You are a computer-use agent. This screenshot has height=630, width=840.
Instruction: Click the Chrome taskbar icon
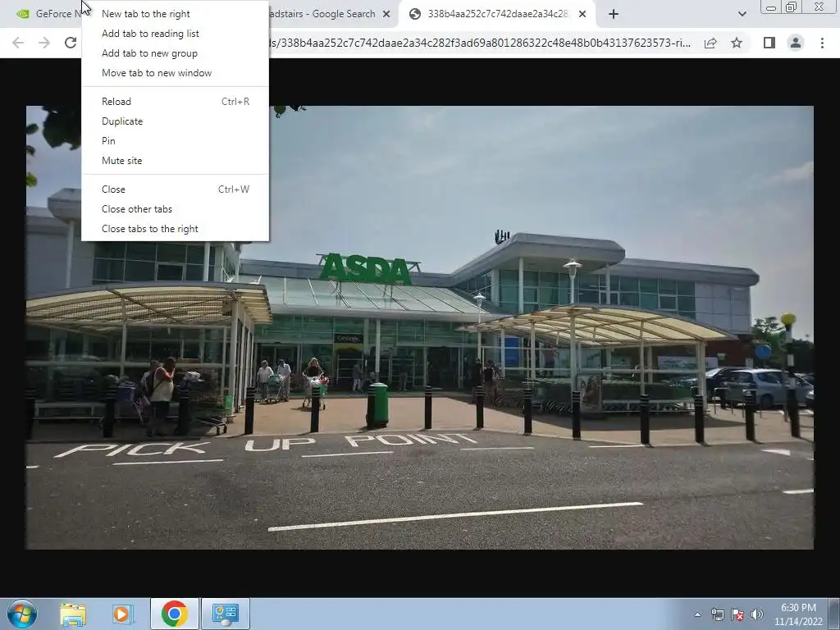(174, 614)
